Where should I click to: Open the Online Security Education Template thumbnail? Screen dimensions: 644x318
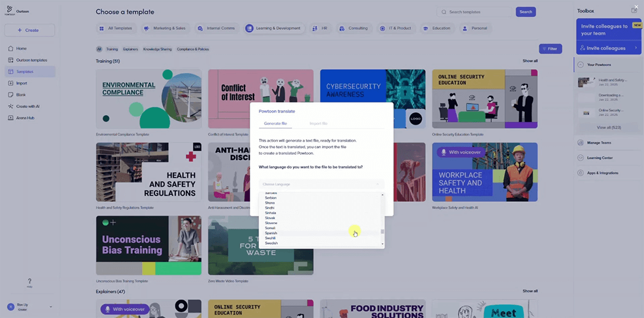485,99
